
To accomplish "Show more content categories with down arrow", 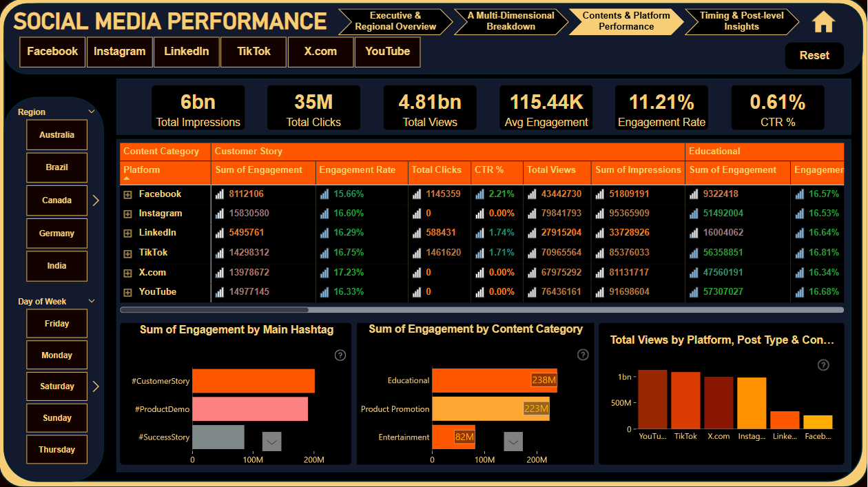I will 513,442.
